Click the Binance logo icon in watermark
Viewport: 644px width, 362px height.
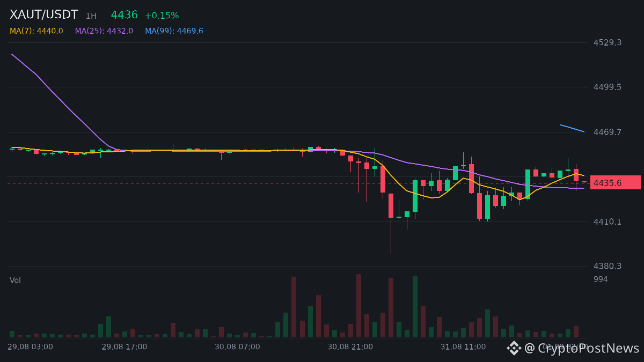coord(514,348)
